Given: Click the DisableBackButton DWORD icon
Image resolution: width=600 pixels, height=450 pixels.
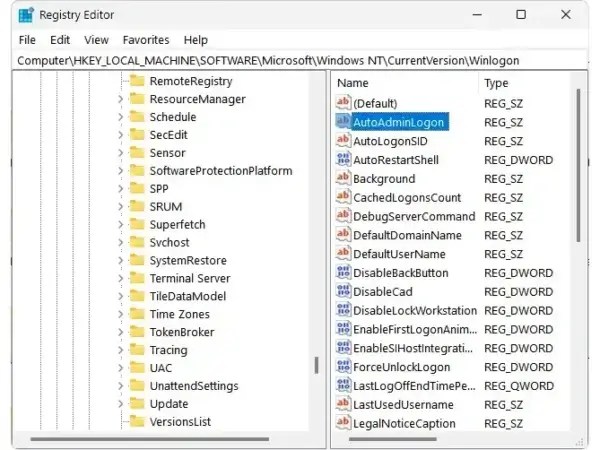Looking at the screenshot, I should tap(343, 272).
